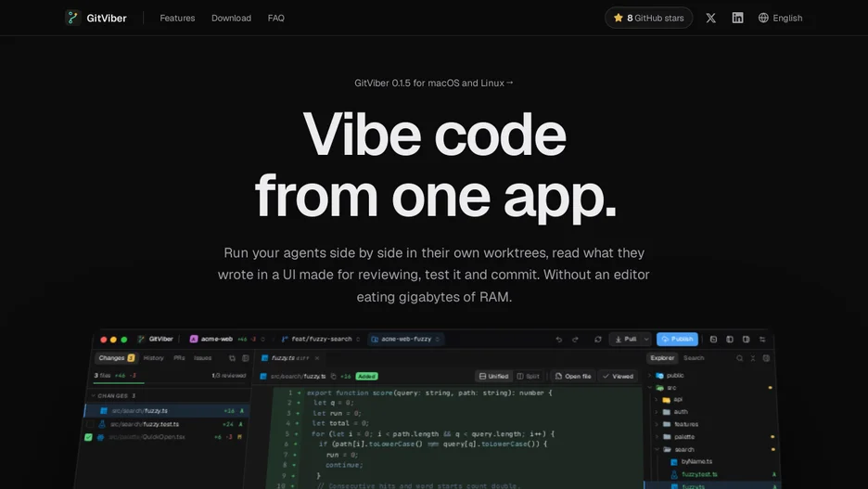Collapse the search folder
The height and width of the screenshot is (489, 868).
click(675, 450)
